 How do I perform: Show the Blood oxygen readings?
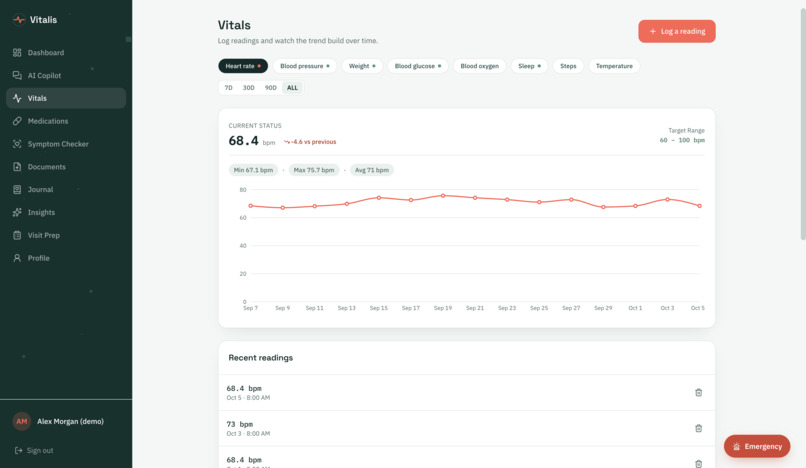click(x=480, y=66)
